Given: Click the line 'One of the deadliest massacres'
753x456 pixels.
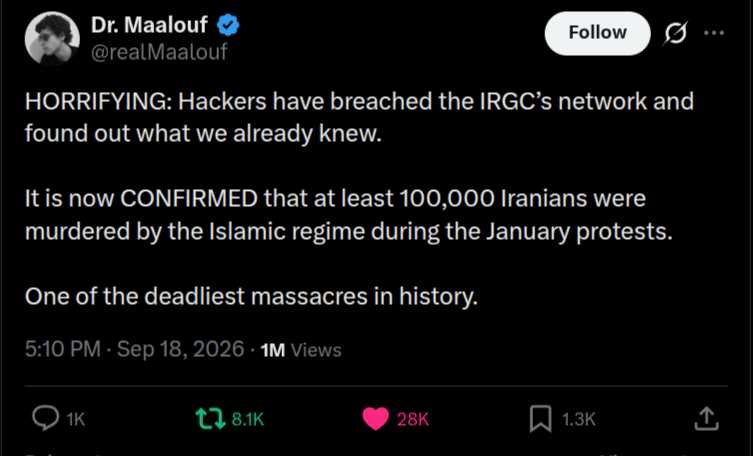Looking at the screenshot, I should [251, 296].
